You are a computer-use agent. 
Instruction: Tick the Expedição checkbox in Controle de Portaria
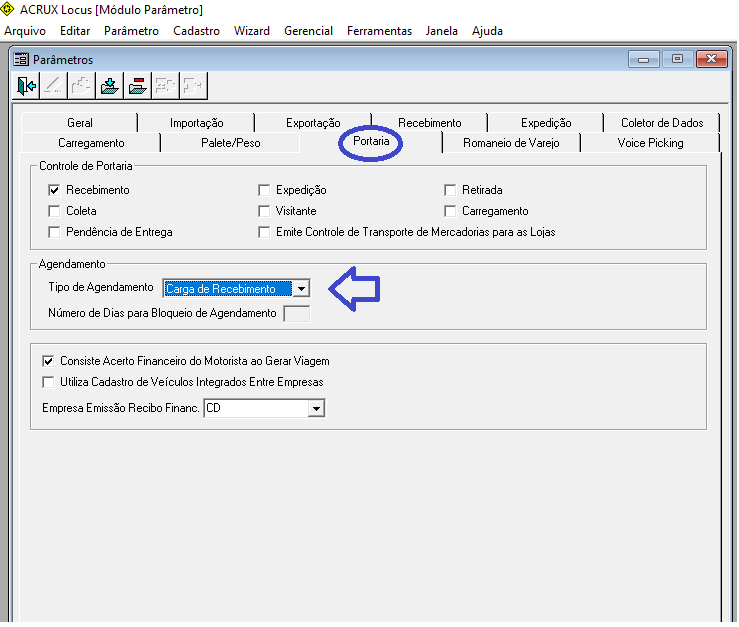pyautogui.click(x=264, y=190)
